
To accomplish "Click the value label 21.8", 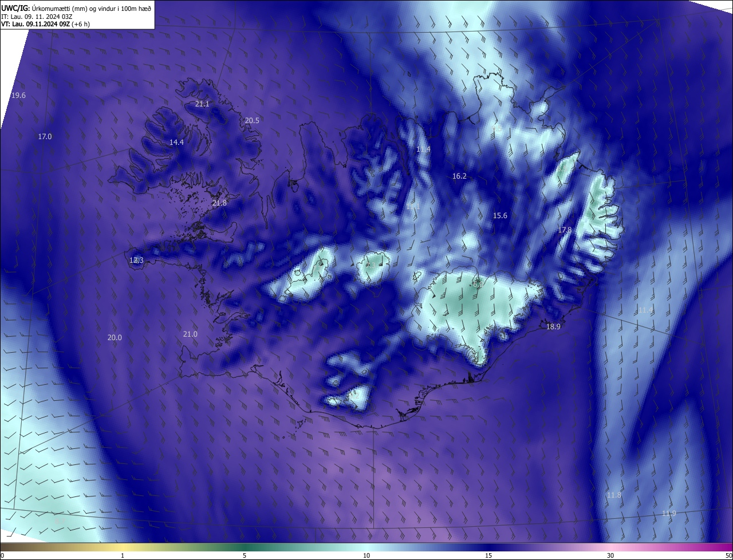I will pos(219,203).
